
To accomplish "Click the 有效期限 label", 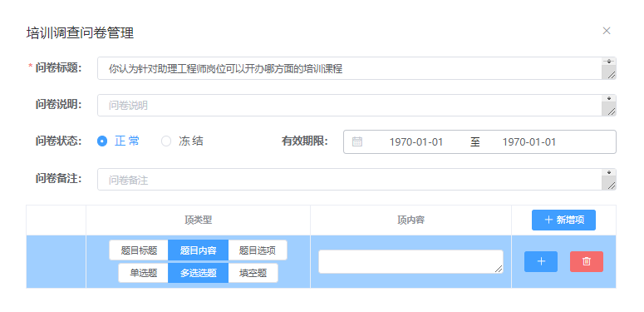I will point(305,141).
